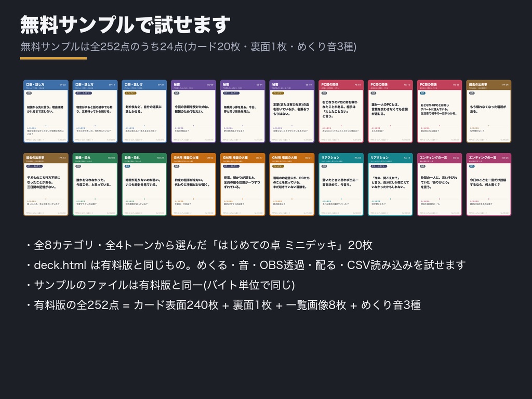Open the エンディングの一言 card EN-03
This screenshot has width=532, height=399.
(440, 184)
